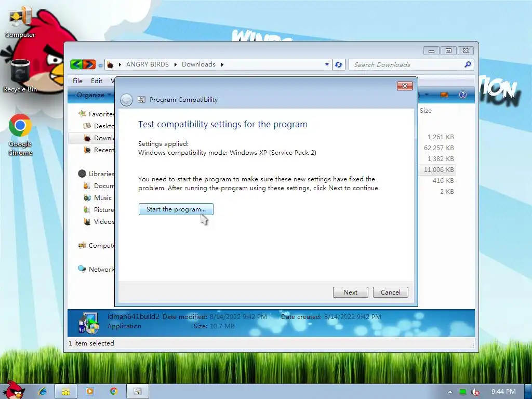Cancel the Program Compatibility wizard
532x399 pixels.
(x=391, y=292)
